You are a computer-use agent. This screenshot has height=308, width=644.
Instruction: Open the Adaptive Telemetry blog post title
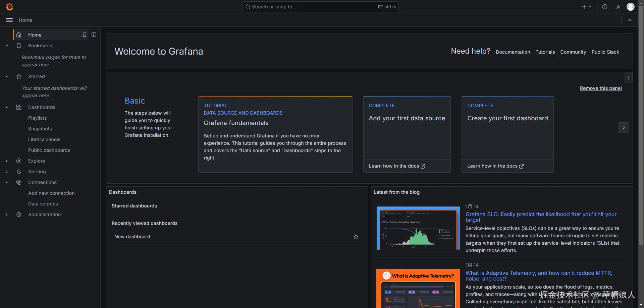(x=539, y=276)
